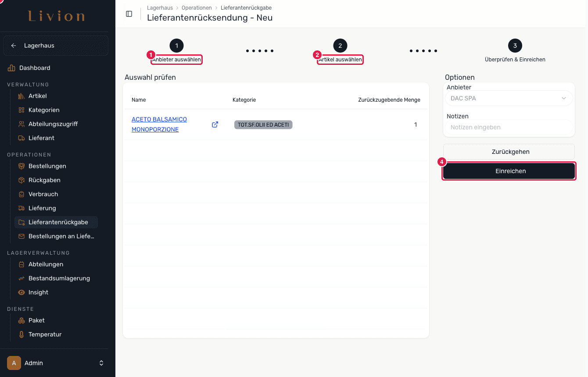588x377 pixels.
Task: Click the Bestellungen an Lieferanten mail icon
Action: (22, 236)
